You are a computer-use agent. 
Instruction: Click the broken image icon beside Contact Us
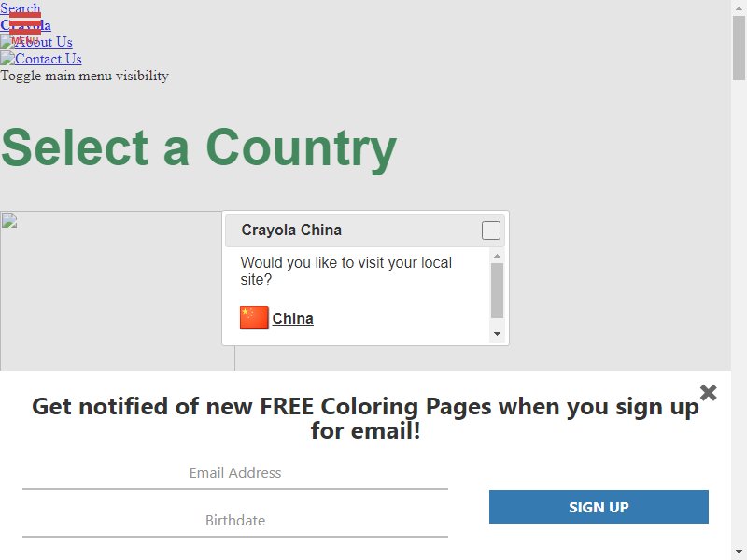pyautogui.click(x=7, y=59)
